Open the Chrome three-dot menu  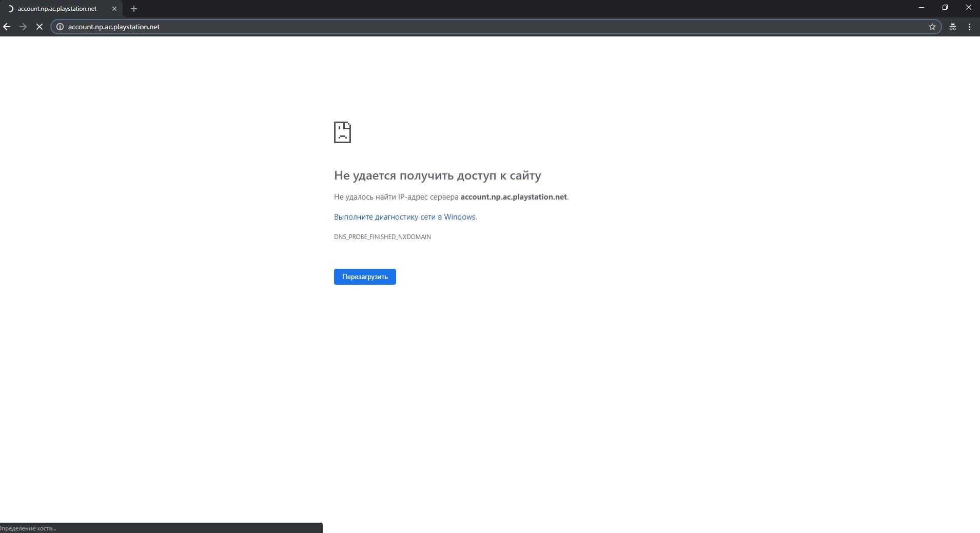click(x=969, y=27)
